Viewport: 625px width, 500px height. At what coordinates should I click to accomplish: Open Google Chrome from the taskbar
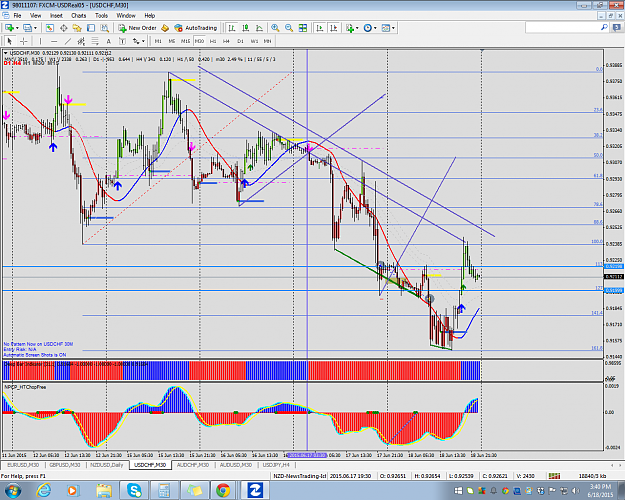click(223, 490)
